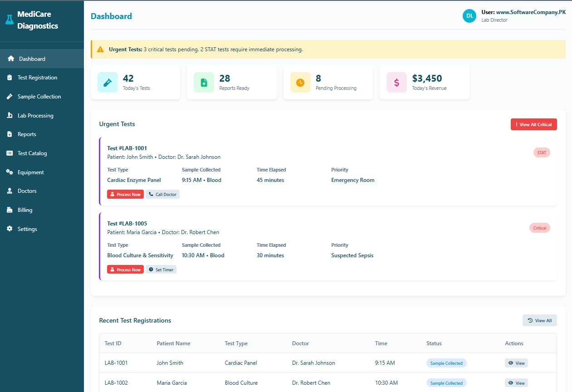Click the Today's Revenue dollar icon

point(396,83)
